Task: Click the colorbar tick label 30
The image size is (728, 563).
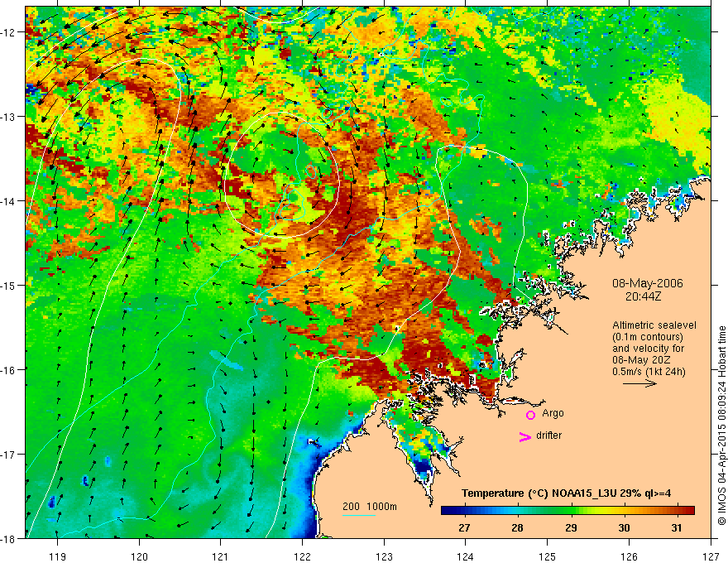Action: click(624, 528)
